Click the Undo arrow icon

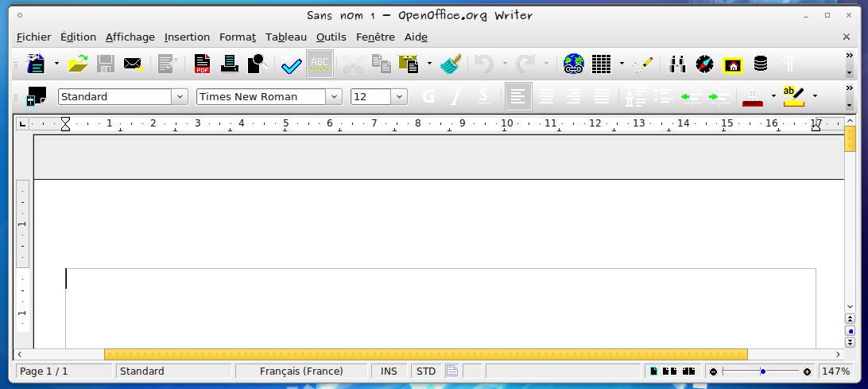[484, 64]
